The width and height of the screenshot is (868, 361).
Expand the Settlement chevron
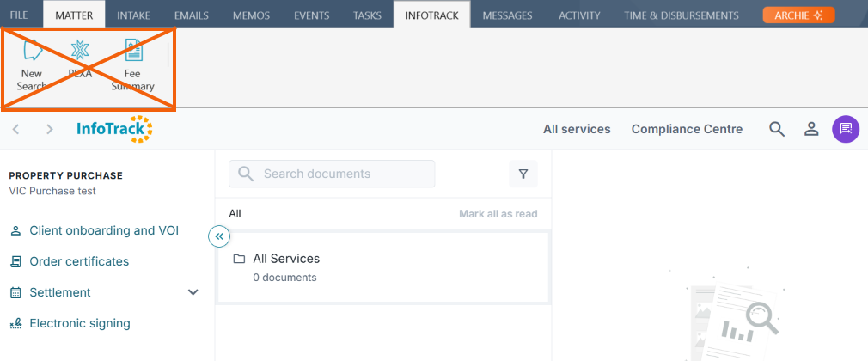click(x=193, y=292)
